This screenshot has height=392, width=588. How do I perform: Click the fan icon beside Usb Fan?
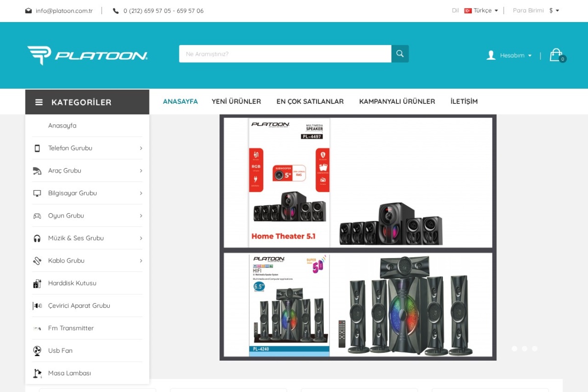[37, 351]
